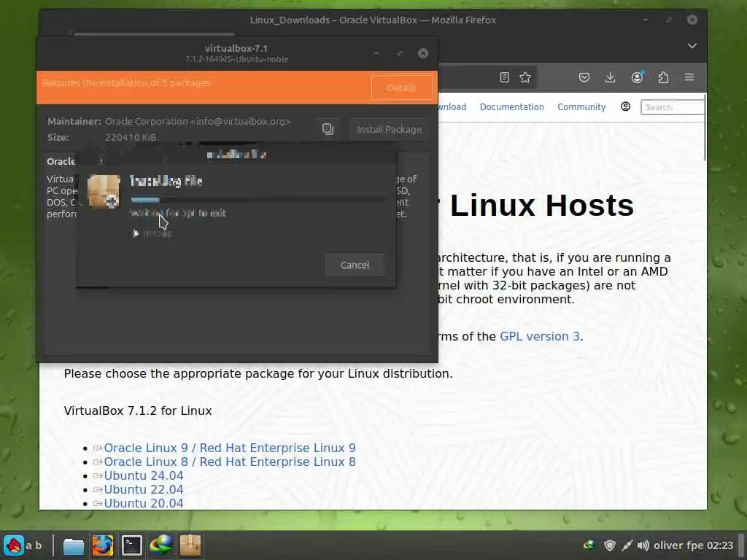Viewport: 747px width, 560px height.
Task: Close the Mozilla Firefox window
Action: coord(692,20)
